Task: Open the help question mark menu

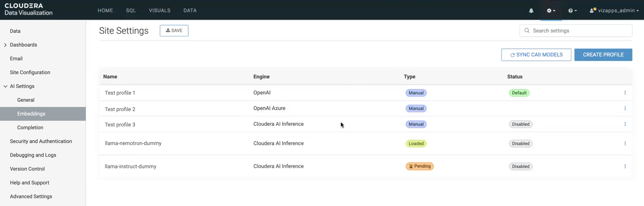Action: tap(572, 11)
